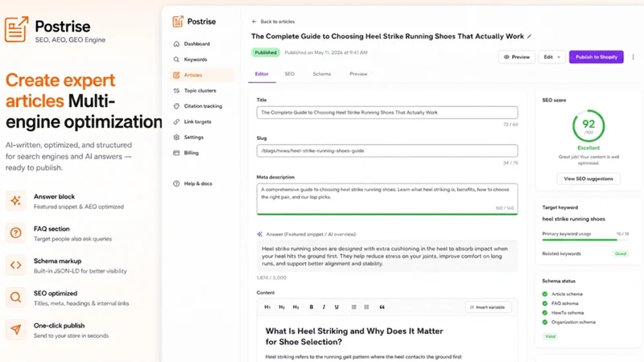Insert a block quote
The width and height of the screenshot is (644, 362).
(x=382, y=307)
